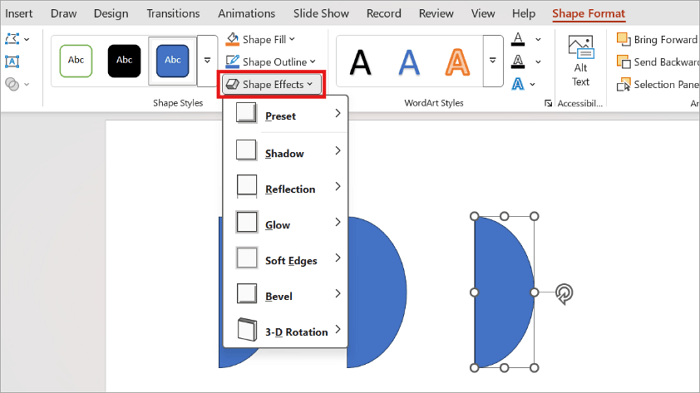Open the Selection Pane
Image resolution: width=700 pixels, height=393 pixels.
click(658, 84)
